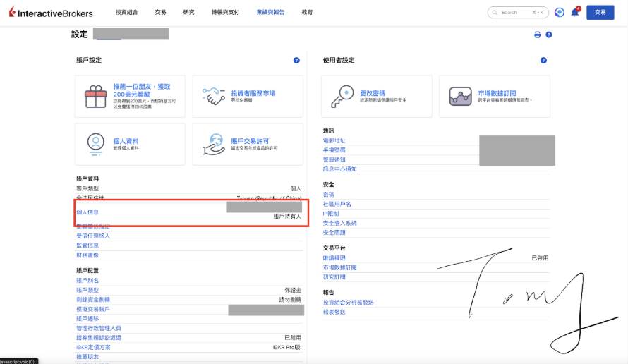Click the hand-and-globe icon for 賬戶交易許可

tap(214, 144)
